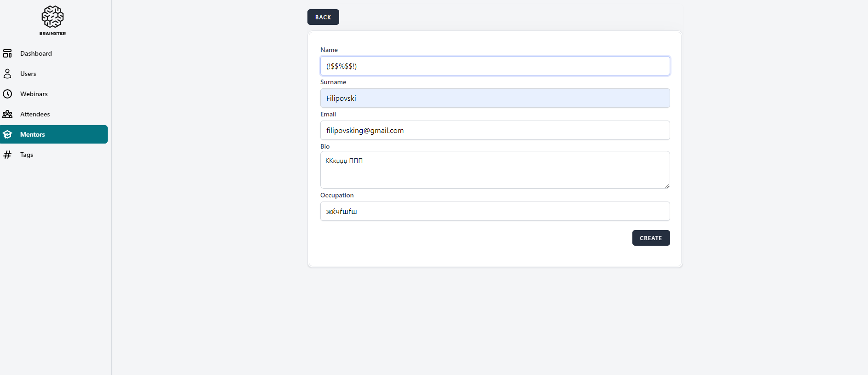The image size is (868, 375).
Task: Open the Webinars section
Action: point(34,94)
